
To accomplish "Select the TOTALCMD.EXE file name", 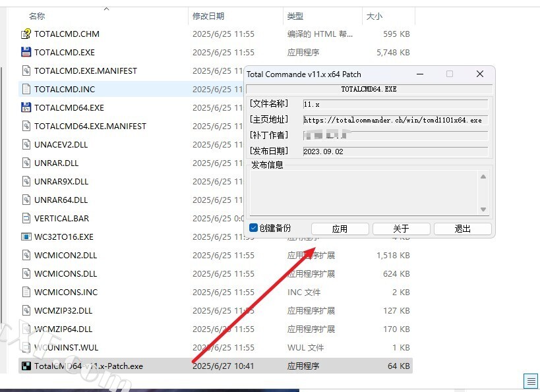I will tap(65, 52).
